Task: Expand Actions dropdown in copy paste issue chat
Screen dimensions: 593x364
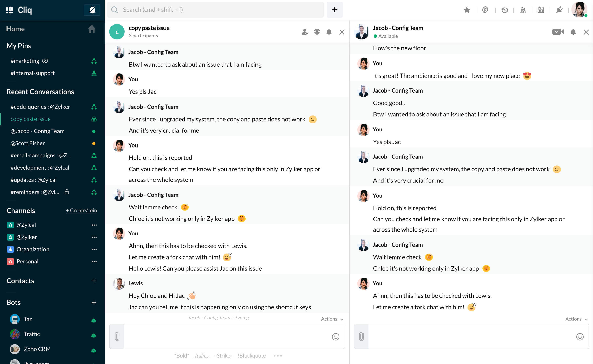Action: 332,319
